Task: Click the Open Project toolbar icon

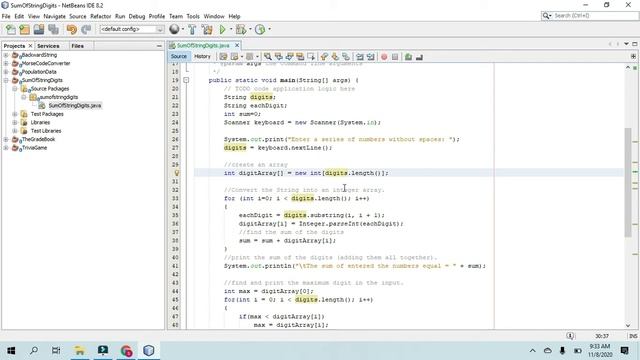Action: coord(39,29)
